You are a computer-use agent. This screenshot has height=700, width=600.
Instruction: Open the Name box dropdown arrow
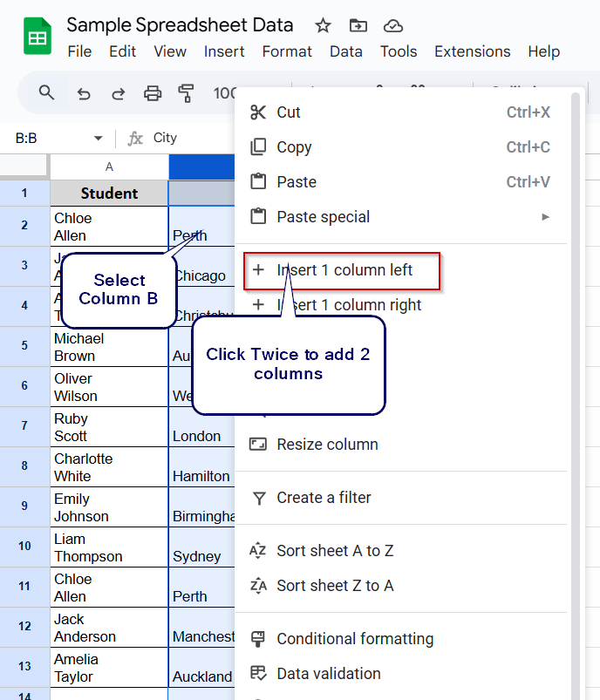pyautogui.click(x=99, y=139)
